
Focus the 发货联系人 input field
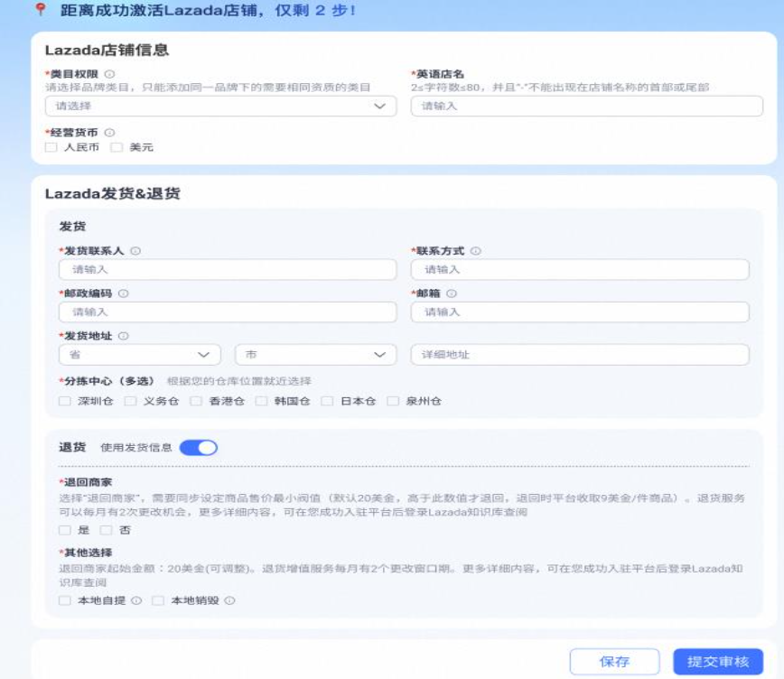(x=228, y=269)
